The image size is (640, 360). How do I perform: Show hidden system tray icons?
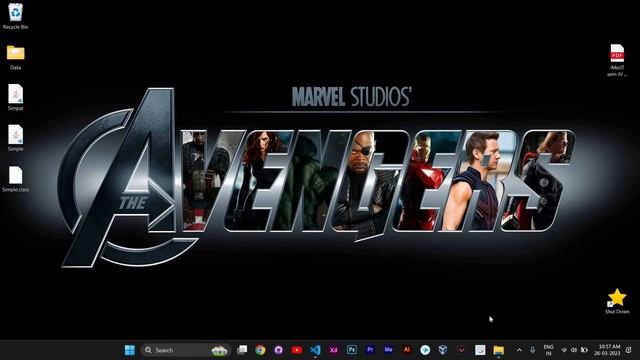519,350
